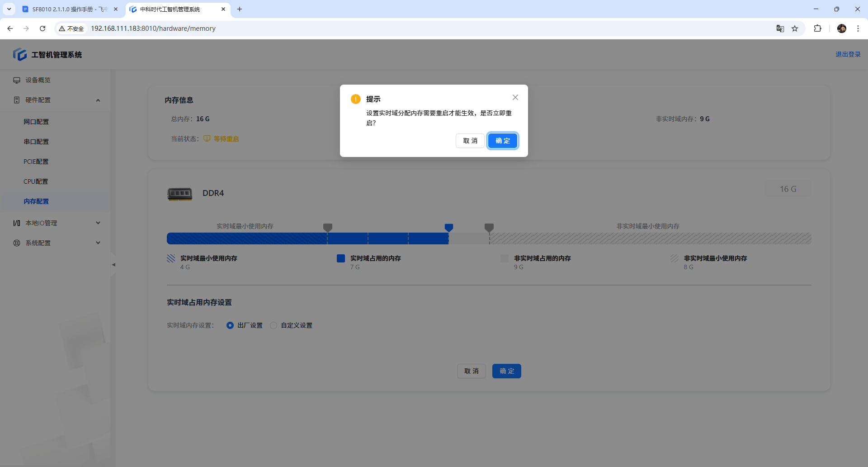The height and width of the screenshot is (467, 868).
Task: Expand the 本地IO管理 menu
Action: pos(55,223)
